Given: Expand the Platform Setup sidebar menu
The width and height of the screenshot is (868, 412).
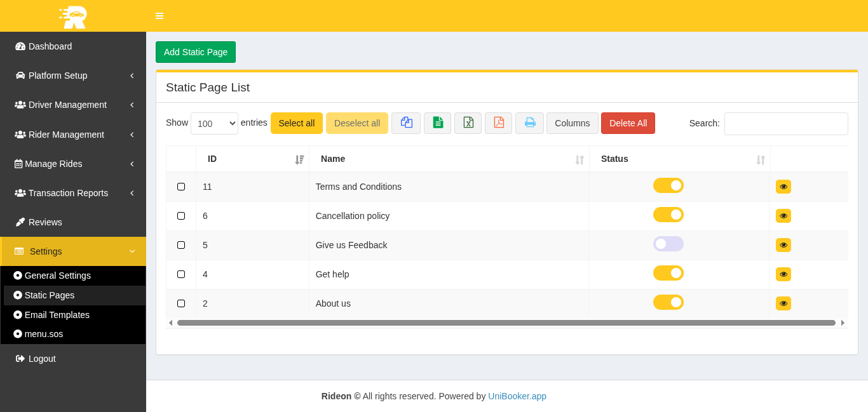Looking at the screenshot, I should pyautogui.click(x=74, y=76).
